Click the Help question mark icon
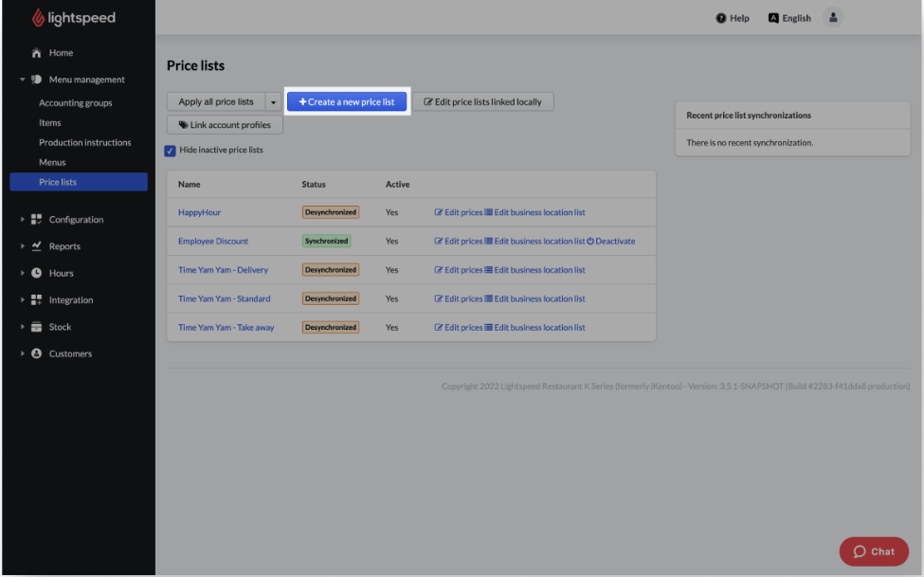The width and height of the screenshot is (924, 577). click(x=721, y=18)
